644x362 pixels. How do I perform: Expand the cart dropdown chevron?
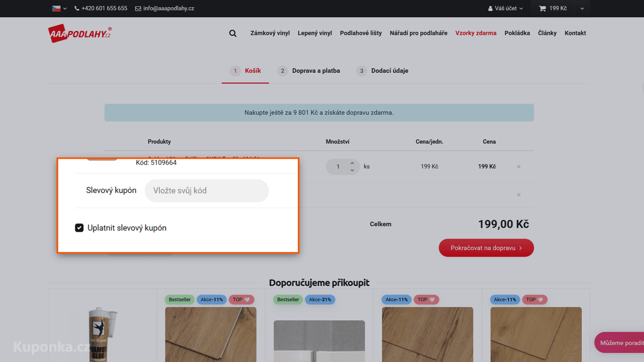point(582,9)
